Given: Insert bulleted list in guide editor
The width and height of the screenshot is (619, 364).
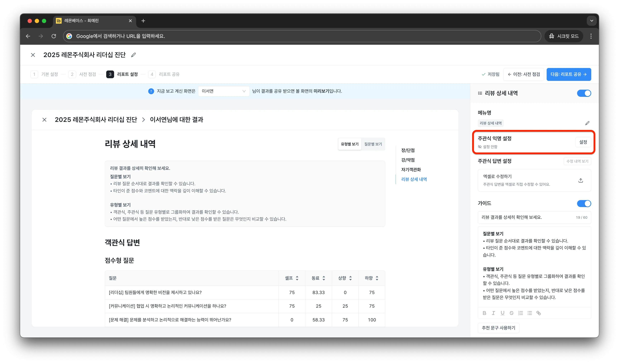Looking at the screenshot, I should click(x=530, y=313).
